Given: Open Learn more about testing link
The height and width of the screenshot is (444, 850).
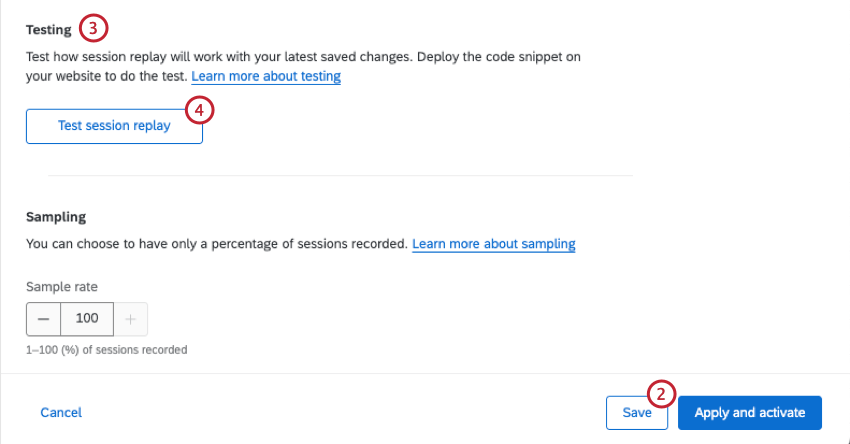Looking at the screenshot, I should point(266,76).
